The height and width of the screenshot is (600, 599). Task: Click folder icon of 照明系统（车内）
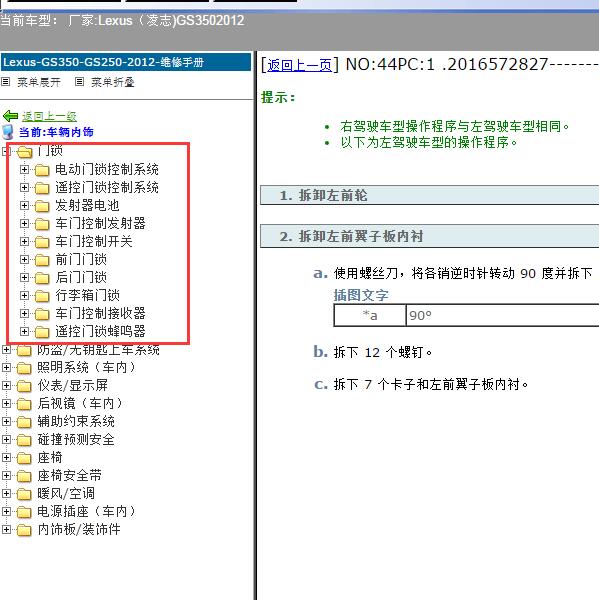click(x=24, y=368)
